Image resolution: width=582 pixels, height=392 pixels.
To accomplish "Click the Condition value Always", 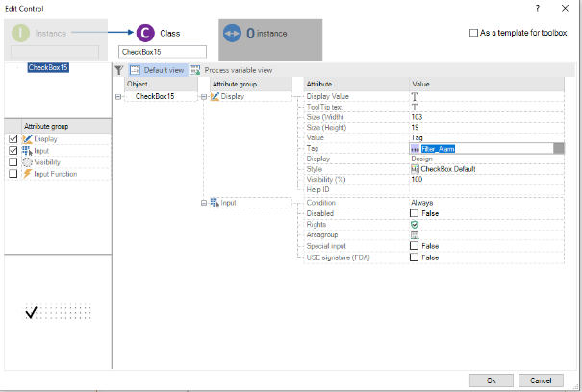I will tap(422, 203).
